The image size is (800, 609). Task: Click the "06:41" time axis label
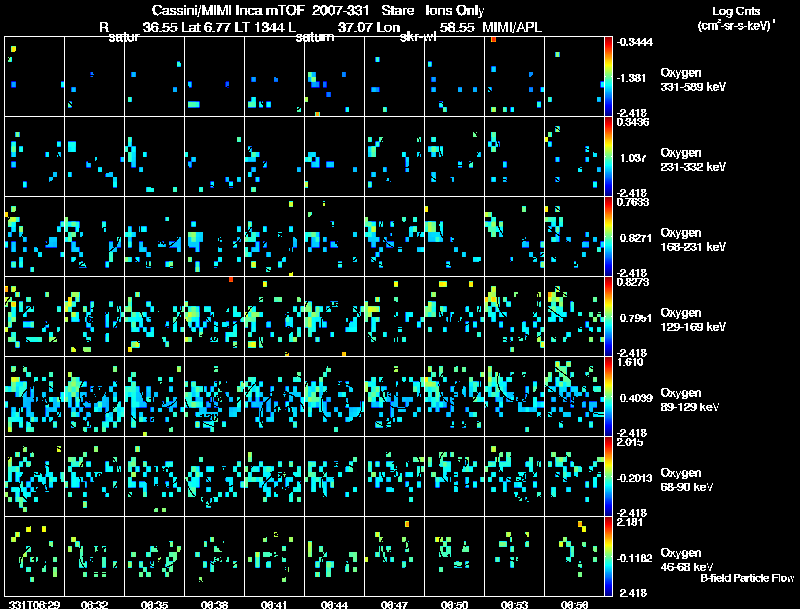274,604
